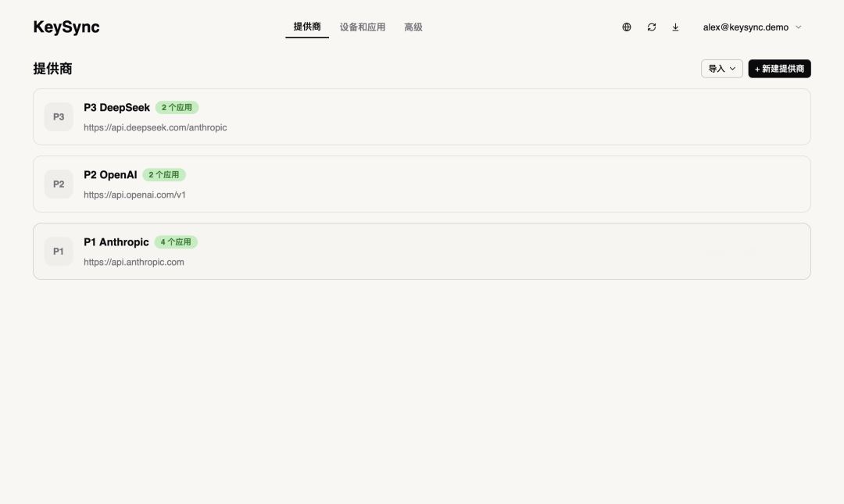Click the https://api.anthropic.com URL
The height and width of the screenshot is (504, 844).
134,263
